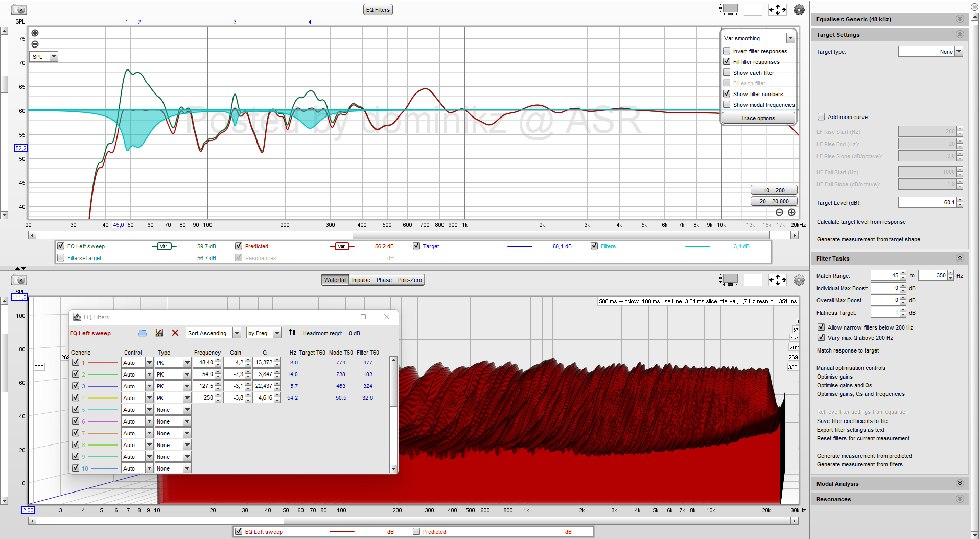Expand the Modal Analysis panel

point(960,483)
